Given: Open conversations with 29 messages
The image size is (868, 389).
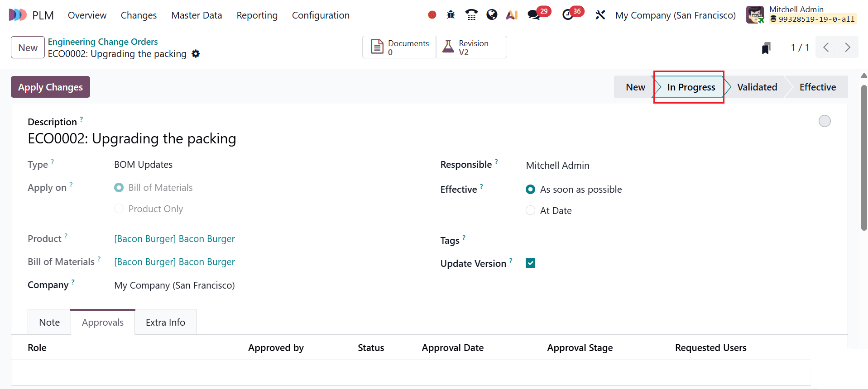Looking at the screenshot, I should (x=538, y=14).
